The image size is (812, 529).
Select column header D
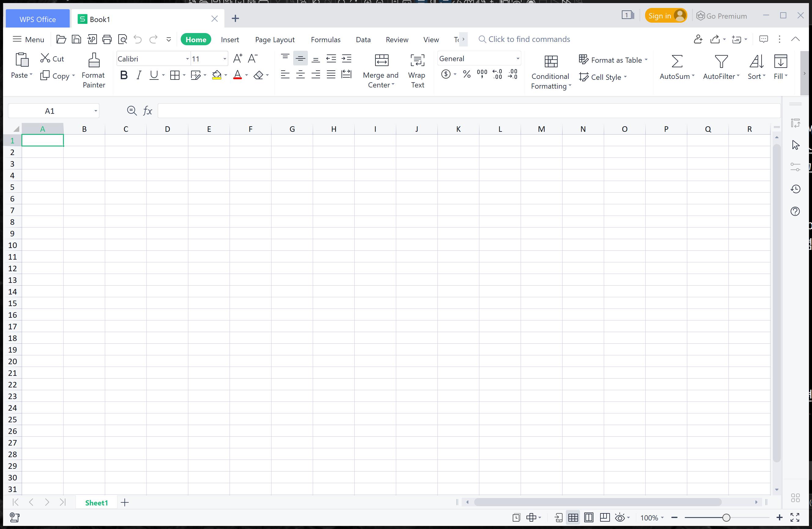click(168, 129)
